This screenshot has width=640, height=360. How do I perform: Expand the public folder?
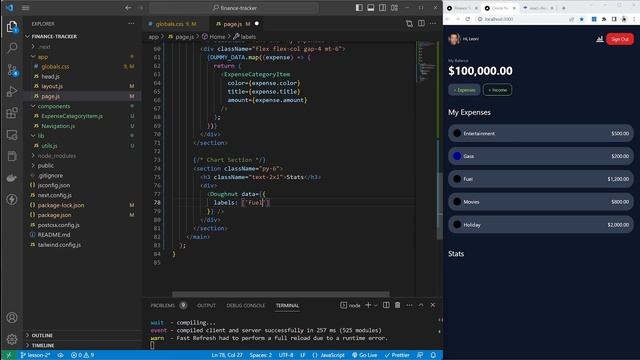point(45,166)
